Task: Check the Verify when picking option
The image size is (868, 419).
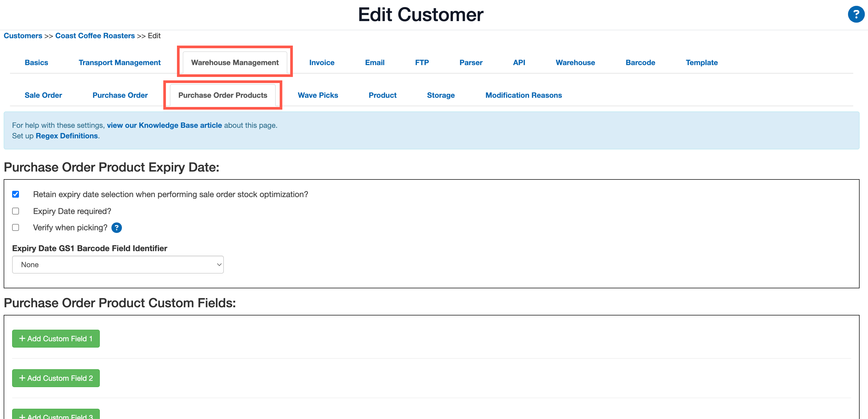Action: click(16, 227)
